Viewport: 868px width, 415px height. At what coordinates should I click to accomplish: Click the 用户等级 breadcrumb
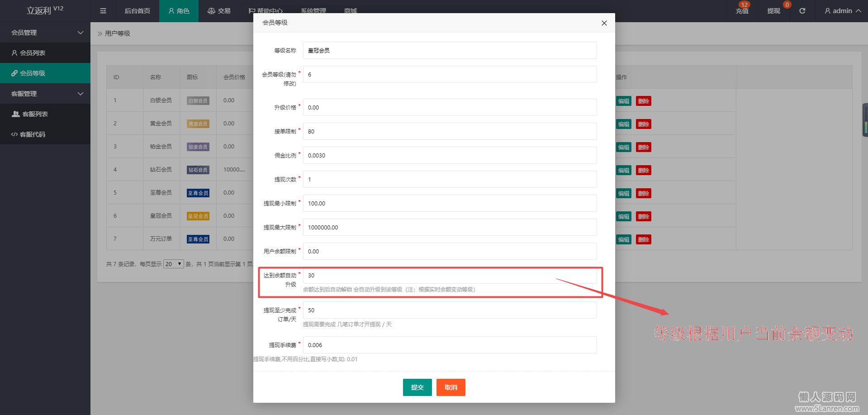pyautogui.click(x=118, y=33)
